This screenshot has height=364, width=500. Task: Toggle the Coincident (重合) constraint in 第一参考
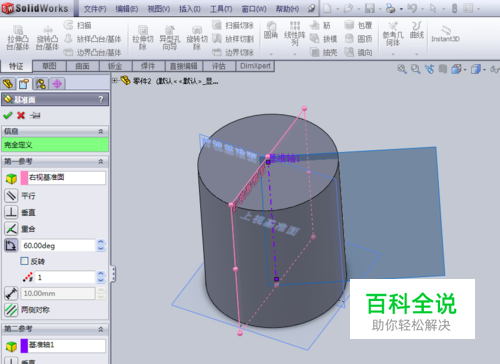coord(11,229)
